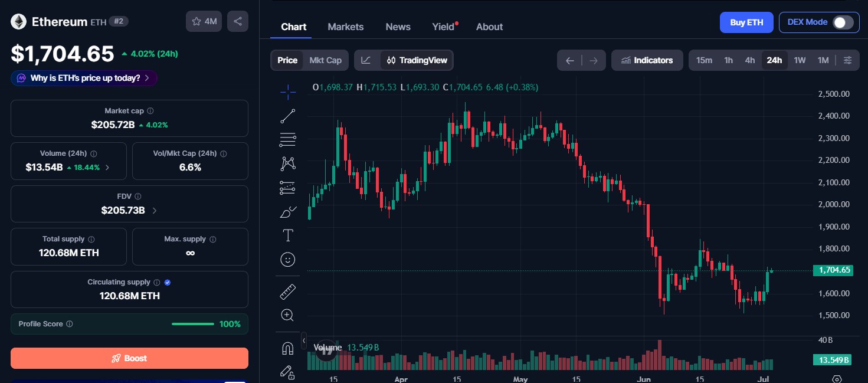Select the Mkt Cap chart toggle

click(x=325, y=60)
